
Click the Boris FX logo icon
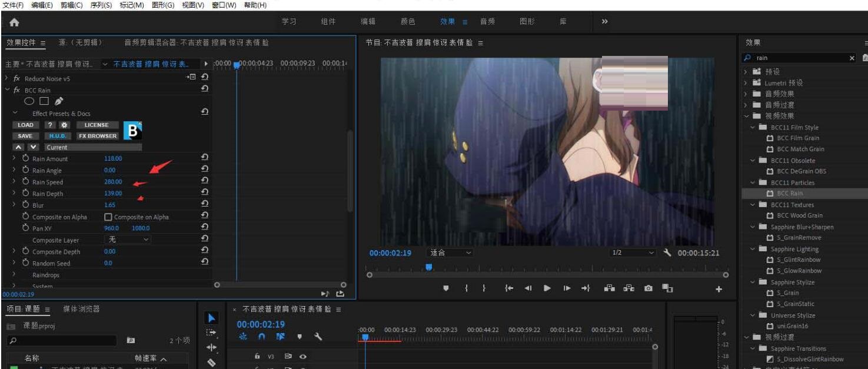[x=132, y=130]
